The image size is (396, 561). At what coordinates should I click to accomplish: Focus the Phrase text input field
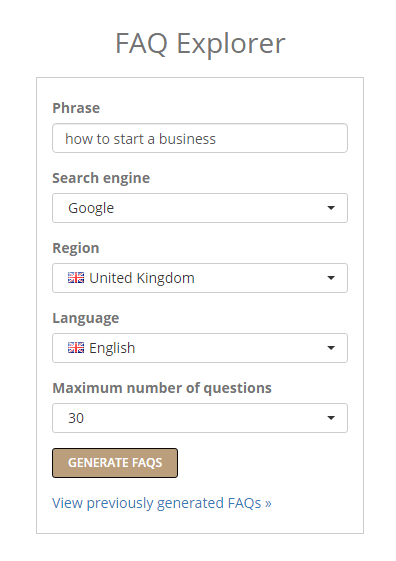(x=200, y=138)
